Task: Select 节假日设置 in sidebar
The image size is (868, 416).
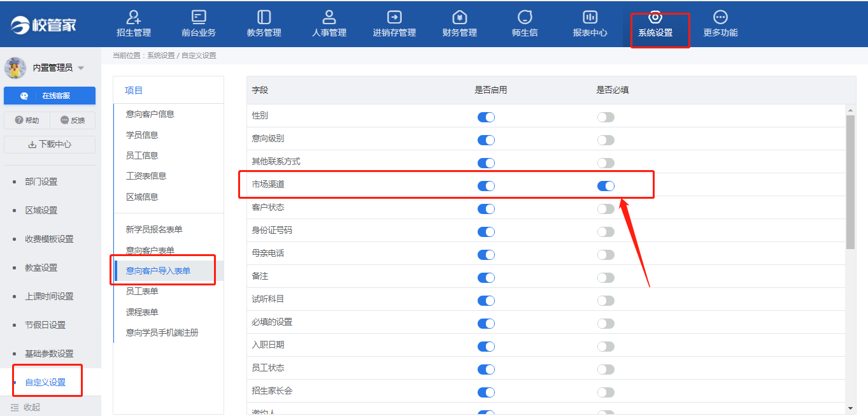Action: [45, 325]
